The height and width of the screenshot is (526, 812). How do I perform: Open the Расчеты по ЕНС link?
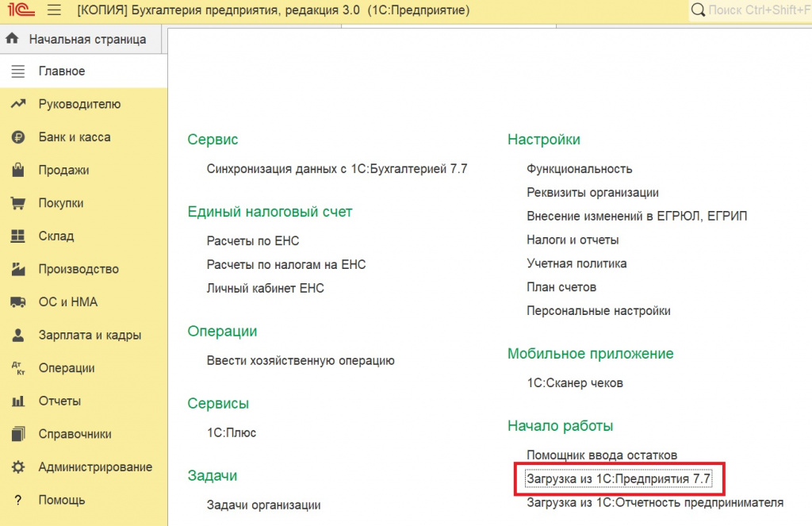point(253,241)
